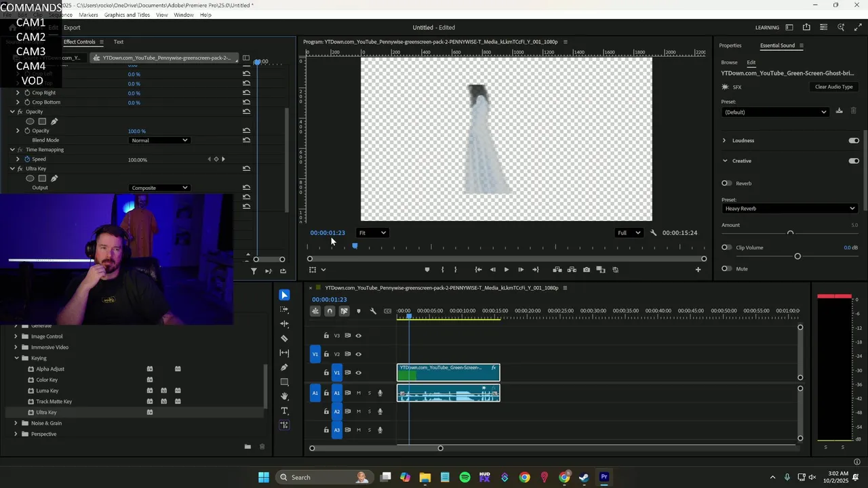Click Mark In button in Program monitor
Screen dimensions: 868x488
pyautogui.click(x=442, y=270)
